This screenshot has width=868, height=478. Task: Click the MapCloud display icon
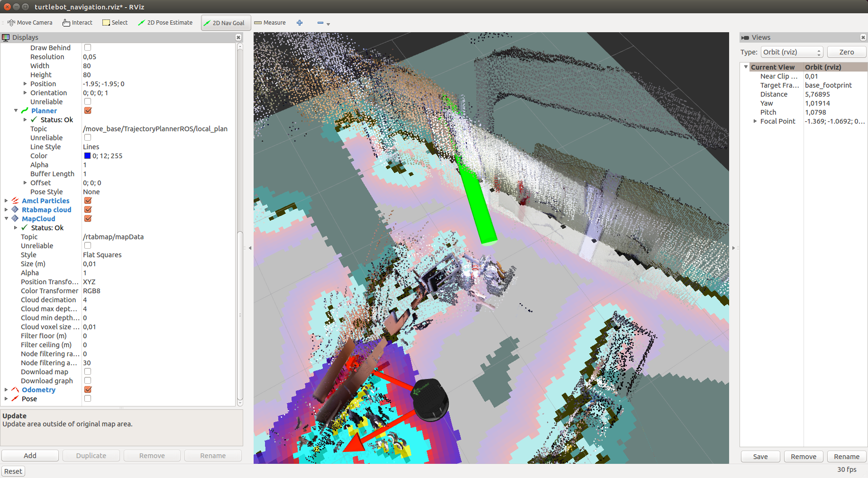(15, 219)
